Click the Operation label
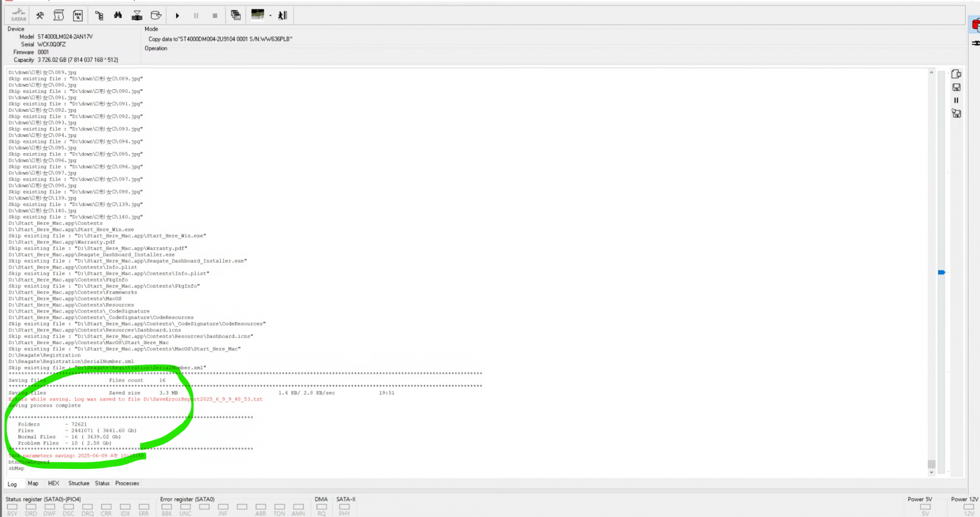Image resolution: width=980 pixels, height=517 pixels. (156, 48)
